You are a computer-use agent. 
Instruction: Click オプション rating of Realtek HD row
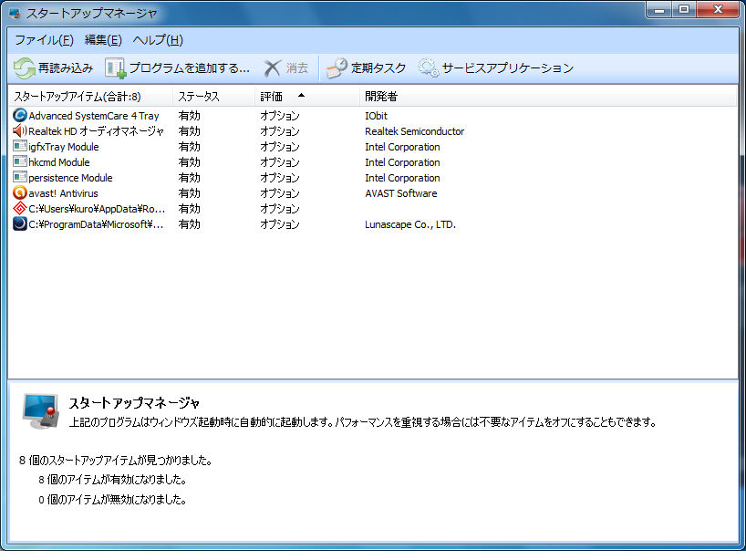click(x=280, y=131)
